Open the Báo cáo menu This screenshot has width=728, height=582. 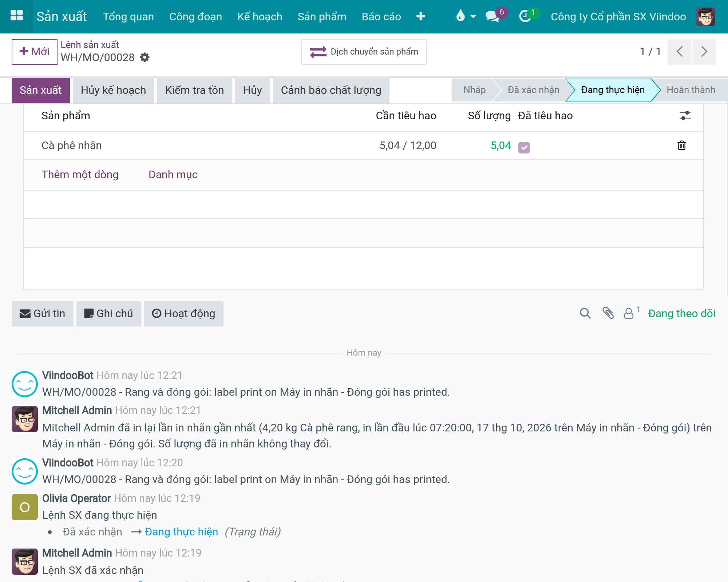point(381,17)
